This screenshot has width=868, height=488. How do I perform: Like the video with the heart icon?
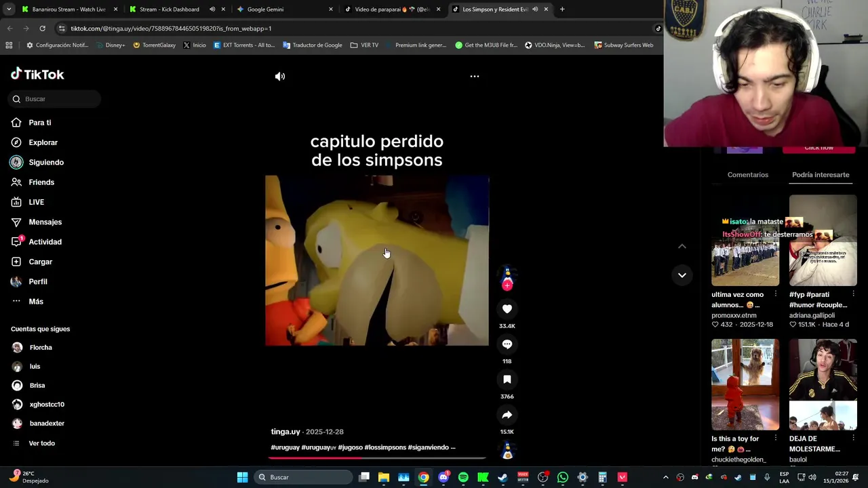tap(507, 309)
